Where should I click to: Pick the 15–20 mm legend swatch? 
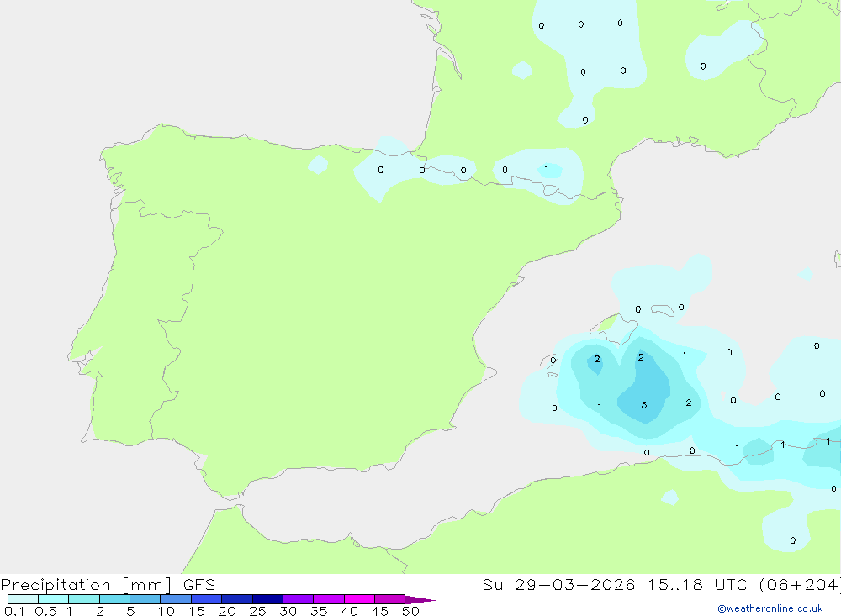coord(207,599)
